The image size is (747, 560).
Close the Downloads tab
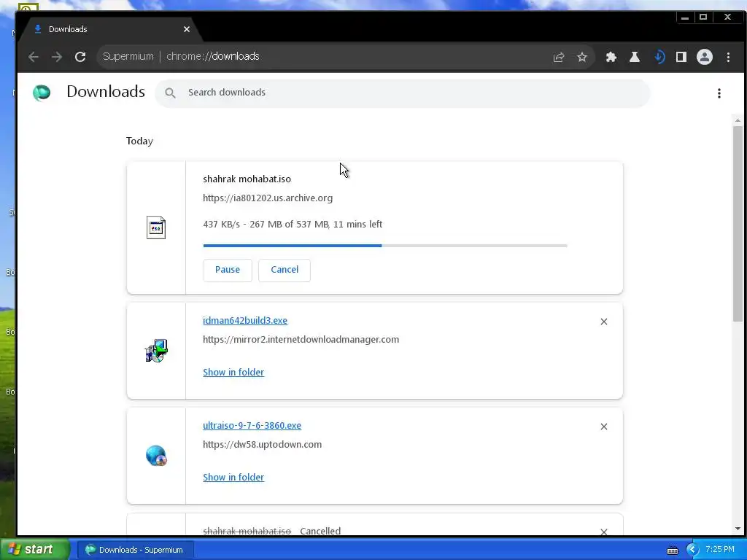(x=187, y=29)
